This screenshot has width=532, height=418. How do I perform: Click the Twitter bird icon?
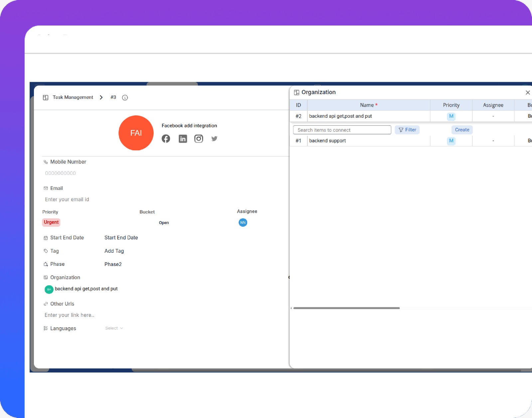[214, 139]
